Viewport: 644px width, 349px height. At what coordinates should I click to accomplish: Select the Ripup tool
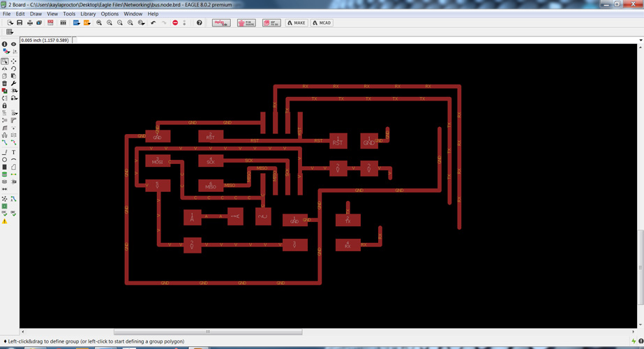[x=13, y=142]
